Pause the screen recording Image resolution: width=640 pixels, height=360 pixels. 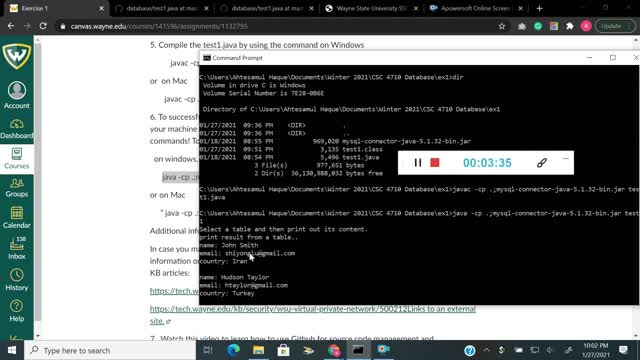click(418, 162)
